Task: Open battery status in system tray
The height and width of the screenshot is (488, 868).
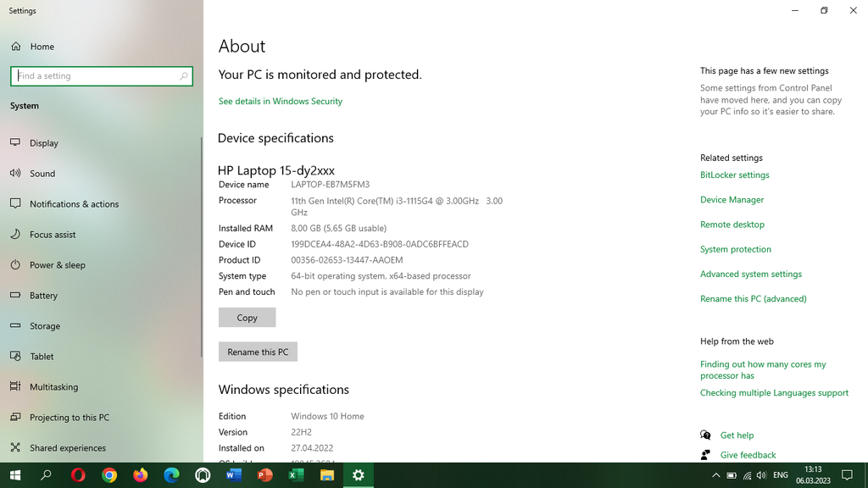Action: click(732, 475)
